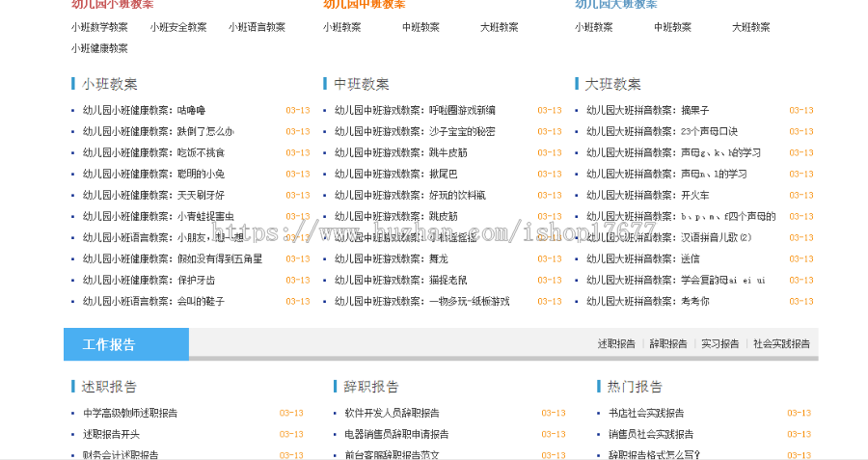Click the 03-13 date beside 咕噜噜

tap(298, 110)
